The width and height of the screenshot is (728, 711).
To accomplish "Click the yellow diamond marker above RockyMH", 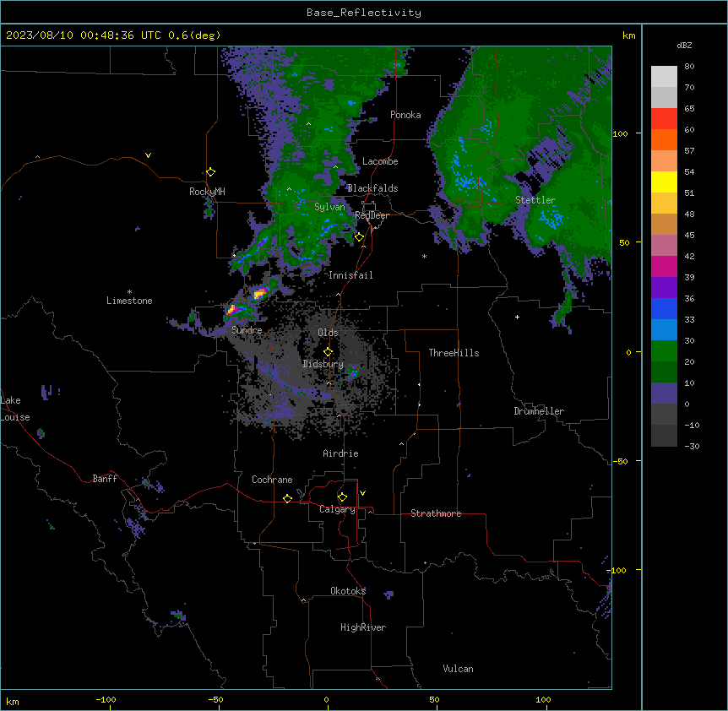I will (211, 172).
